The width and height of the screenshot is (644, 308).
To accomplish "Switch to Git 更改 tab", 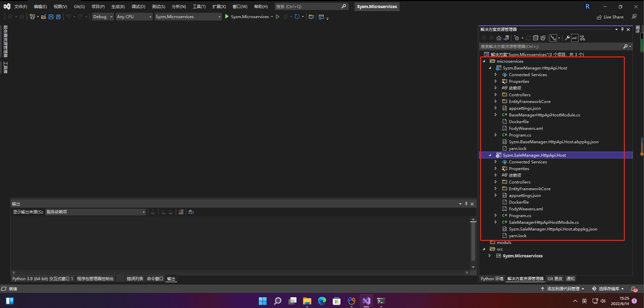I will pyautogui.click(x=555, y=279).
